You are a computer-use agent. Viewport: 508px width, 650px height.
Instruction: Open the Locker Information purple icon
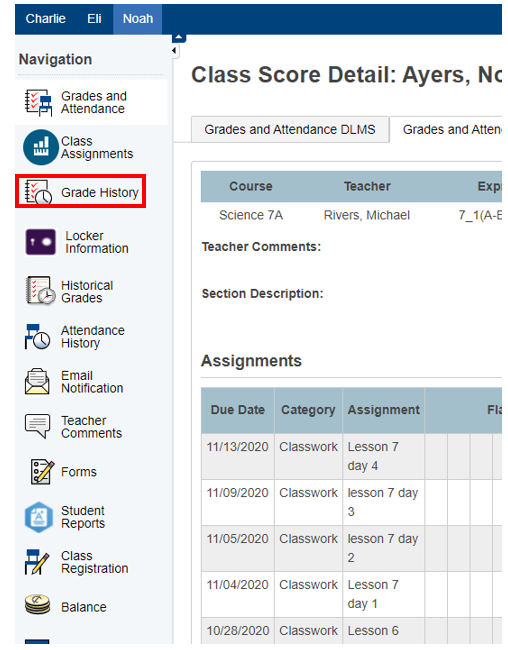pyautogui.click(x=41, y=242)
